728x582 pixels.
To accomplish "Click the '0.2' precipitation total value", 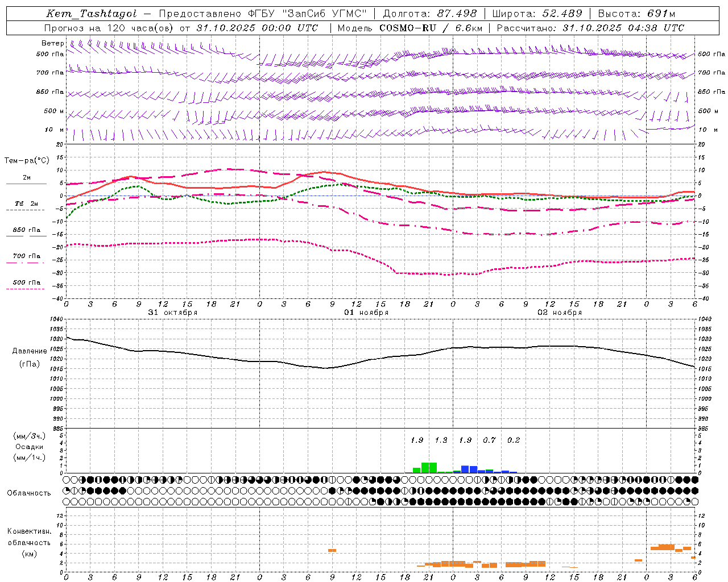I will 514,440.
